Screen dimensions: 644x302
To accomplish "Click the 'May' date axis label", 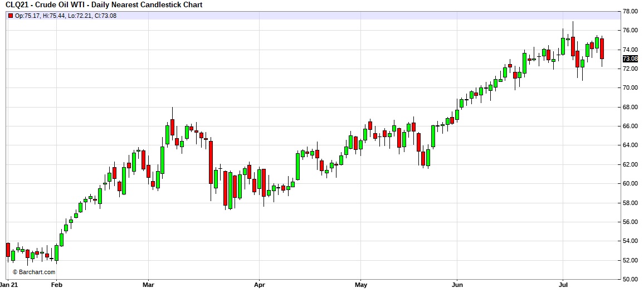I will (x=360, y=284).
